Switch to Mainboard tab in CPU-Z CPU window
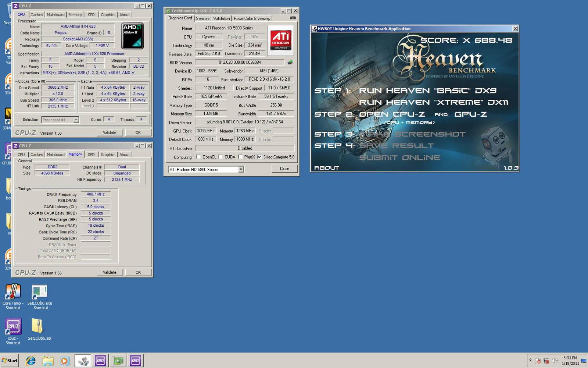588x368 pixels. pyautogui.click(x=55, y=15)
